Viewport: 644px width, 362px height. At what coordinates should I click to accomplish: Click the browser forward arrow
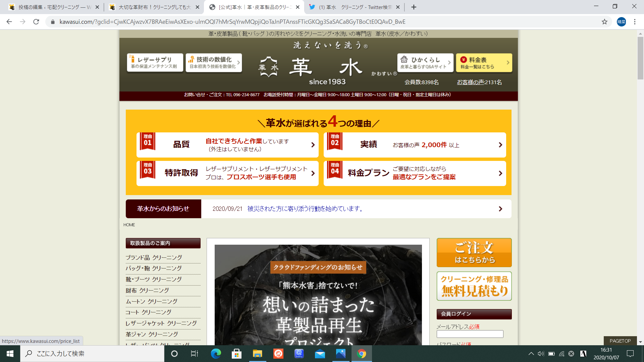pyautogui.click(x=22, y=22)
